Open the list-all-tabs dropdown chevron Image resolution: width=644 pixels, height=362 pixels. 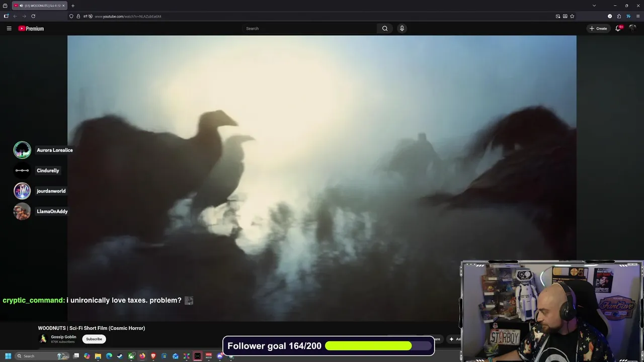594,6
